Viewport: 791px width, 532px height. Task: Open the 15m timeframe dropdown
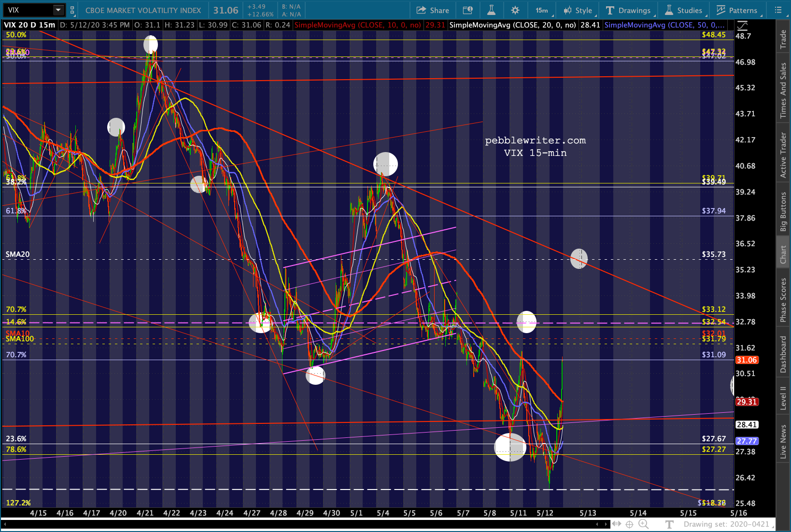(x=541, y=10)
